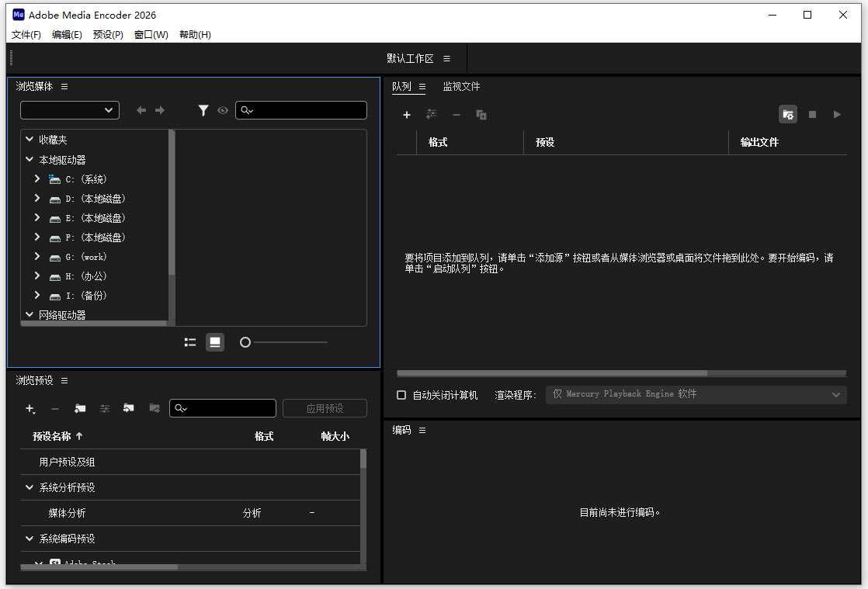This screenshot has height=589, width=868.
Task: Click the Stop Queue icon
Action: click(812, 114)
